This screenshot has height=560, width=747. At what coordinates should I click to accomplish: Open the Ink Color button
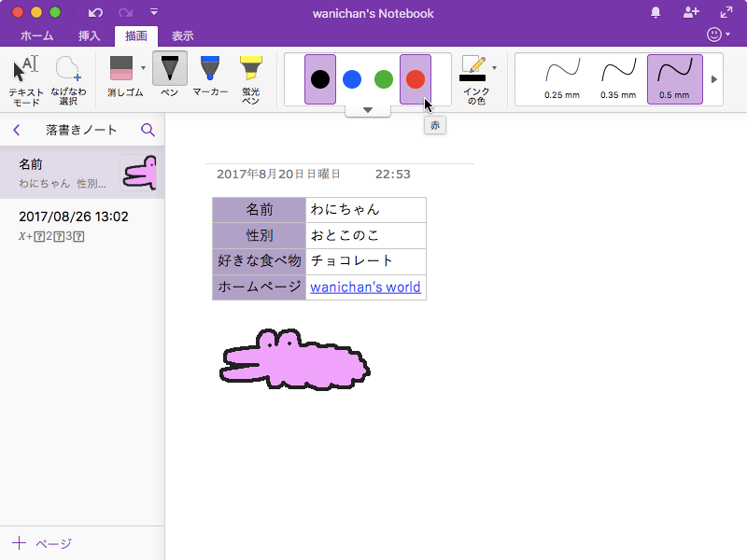[473, 79]
